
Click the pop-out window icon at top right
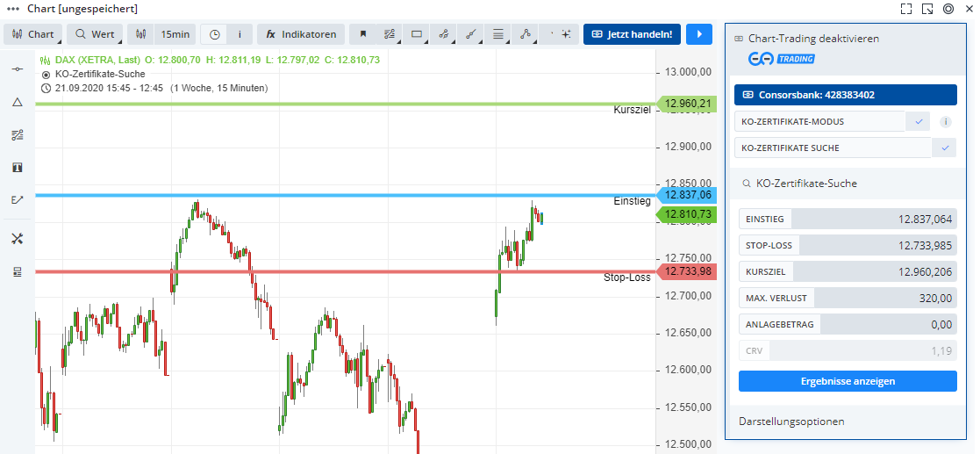tap(927, 9)
